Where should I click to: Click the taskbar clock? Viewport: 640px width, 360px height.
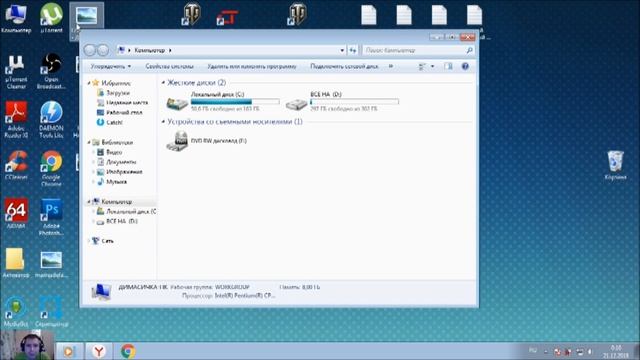616,351
